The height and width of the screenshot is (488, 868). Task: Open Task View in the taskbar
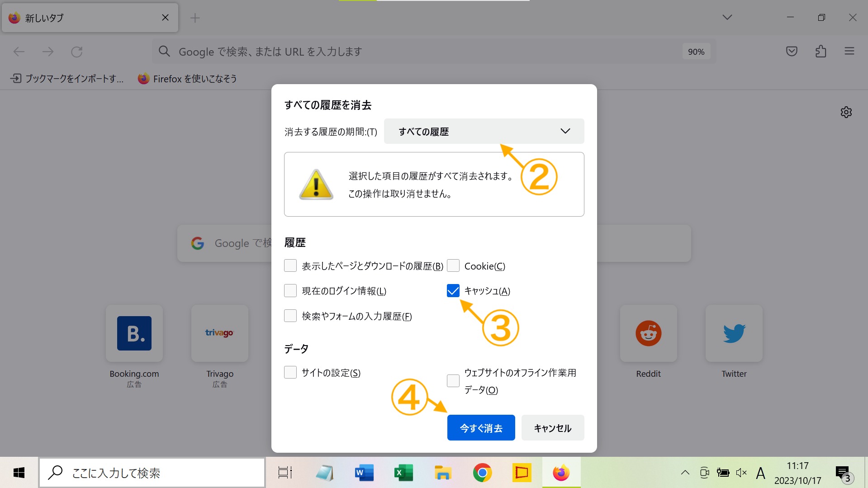(285, 473)
